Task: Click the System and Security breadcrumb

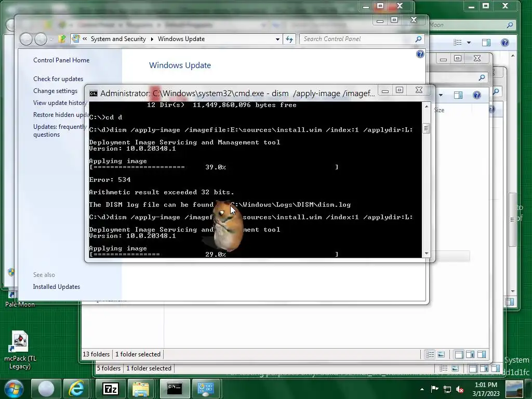Action: (x=118, y=39)
